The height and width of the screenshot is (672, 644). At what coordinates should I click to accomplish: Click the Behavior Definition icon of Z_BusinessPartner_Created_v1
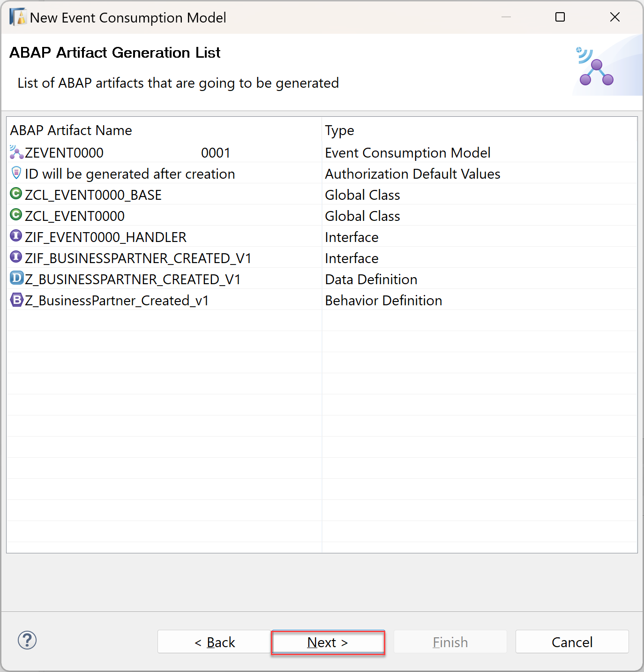coord(16,300)
